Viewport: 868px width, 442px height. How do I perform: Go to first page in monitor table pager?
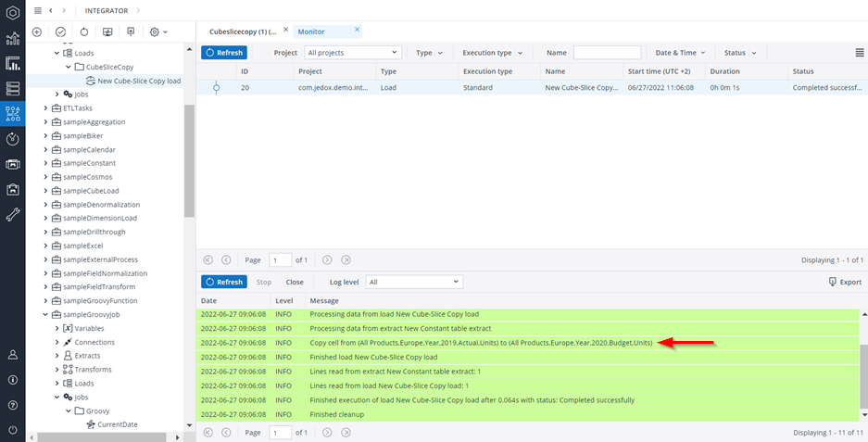click(208, 259)
